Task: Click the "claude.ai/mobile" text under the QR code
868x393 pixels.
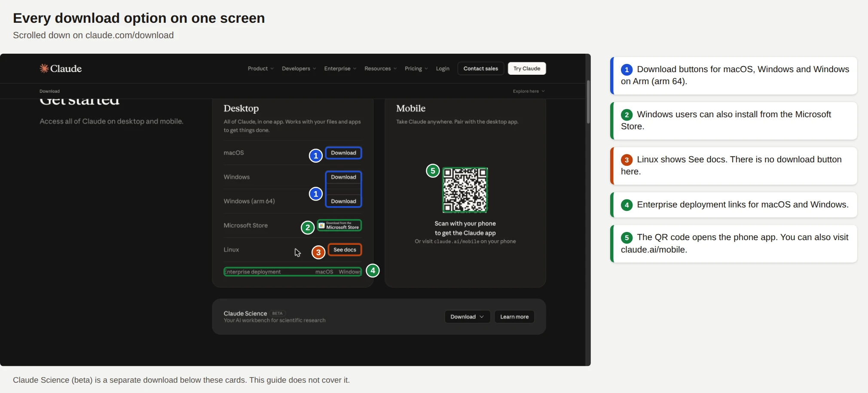Action: [x=456, y=242]
